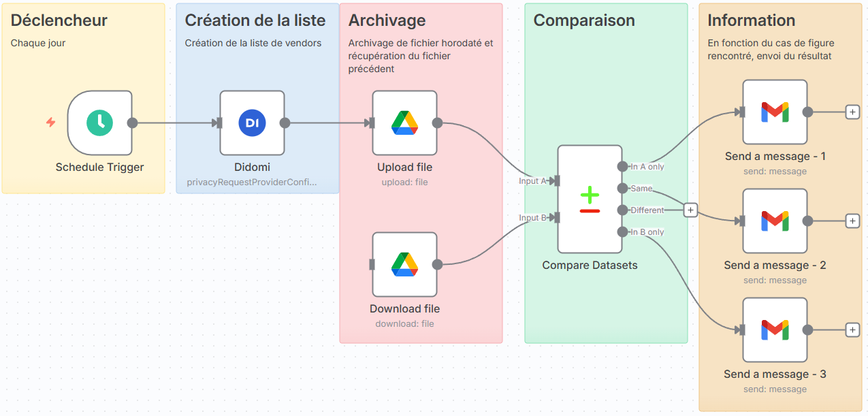Click the 'Upload file' node label
This screenshot has height=416, width=868.
404,167
